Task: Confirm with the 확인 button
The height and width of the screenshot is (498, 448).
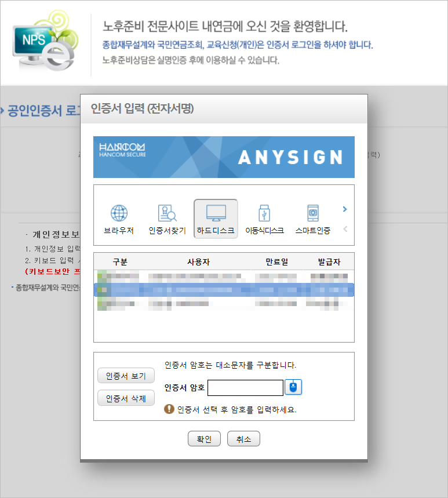Action: pos(204,439)
